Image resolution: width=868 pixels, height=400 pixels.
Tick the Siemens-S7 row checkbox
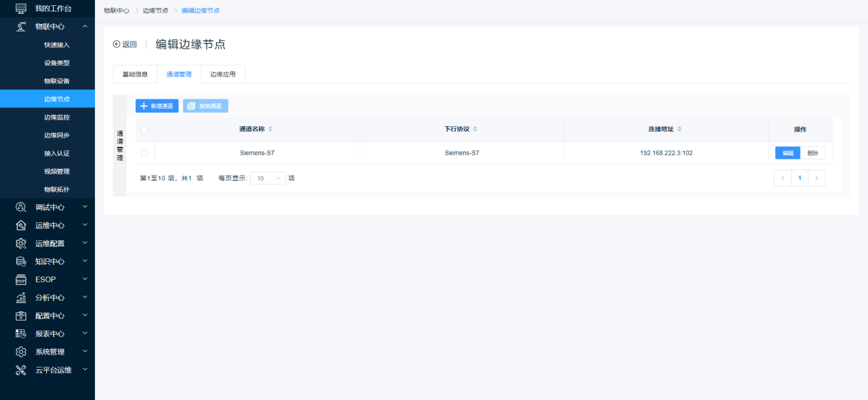(144, 153)
